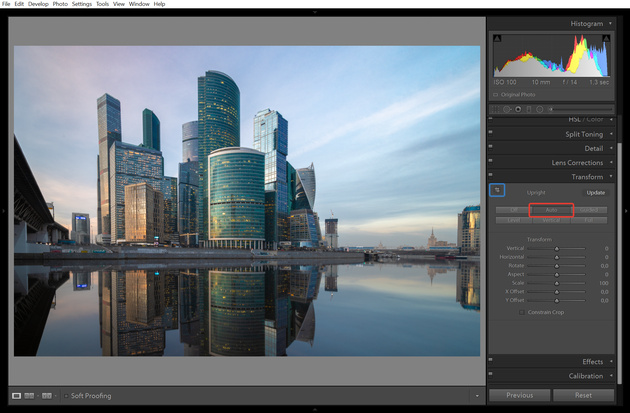This screenshot has width=630, height=413.
Task: Expand the HSL / Color panel
Action: point(611,119)
